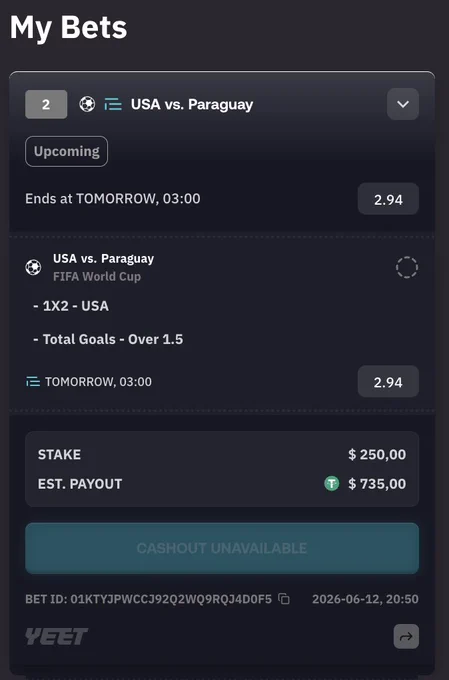This screenshot has width=449, height=680.
Task: Select the Upcoming status tag
Action: click(x=66, y=151)
